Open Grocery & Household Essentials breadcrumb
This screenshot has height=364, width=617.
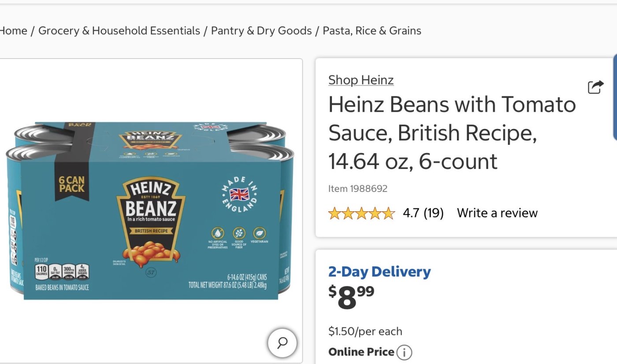coord(119,31)
